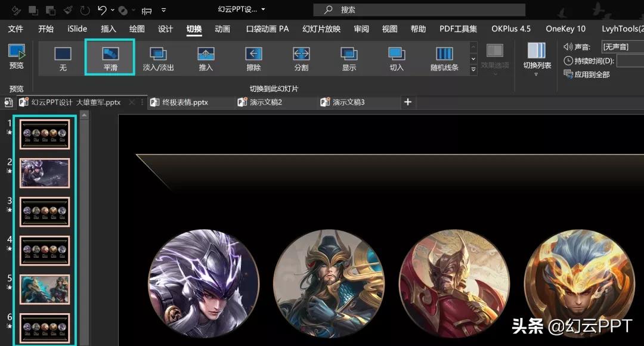Select the purple-haired hero circle on slide
The width and height of the screenshot is (644, 346).
[204, 284]
